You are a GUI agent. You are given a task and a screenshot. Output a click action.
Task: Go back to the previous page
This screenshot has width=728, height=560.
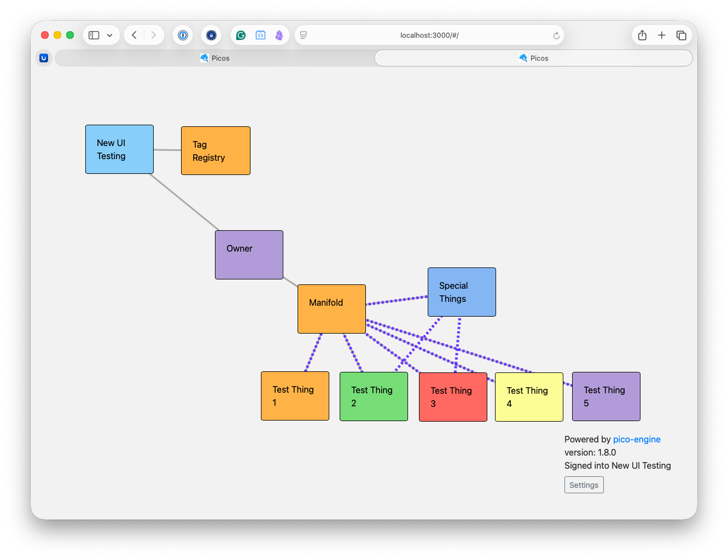pyautogui.click(x=134, y=35)
